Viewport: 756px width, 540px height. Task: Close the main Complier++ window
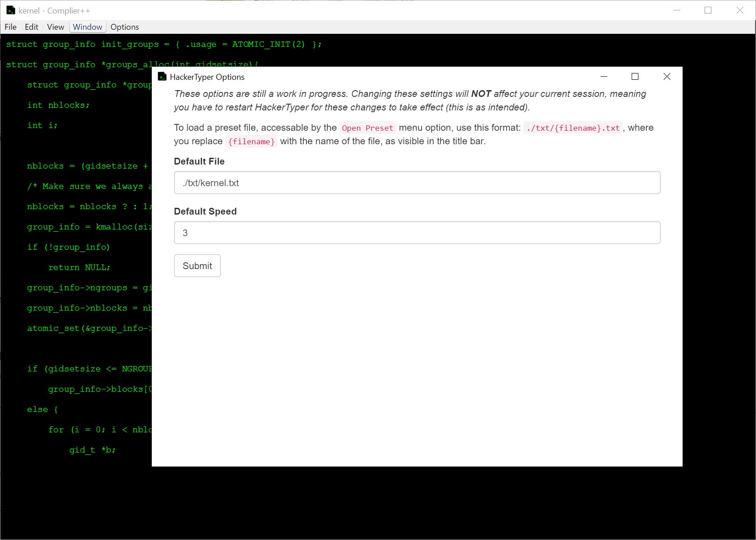pyautogui.click(x=740, y=10)
